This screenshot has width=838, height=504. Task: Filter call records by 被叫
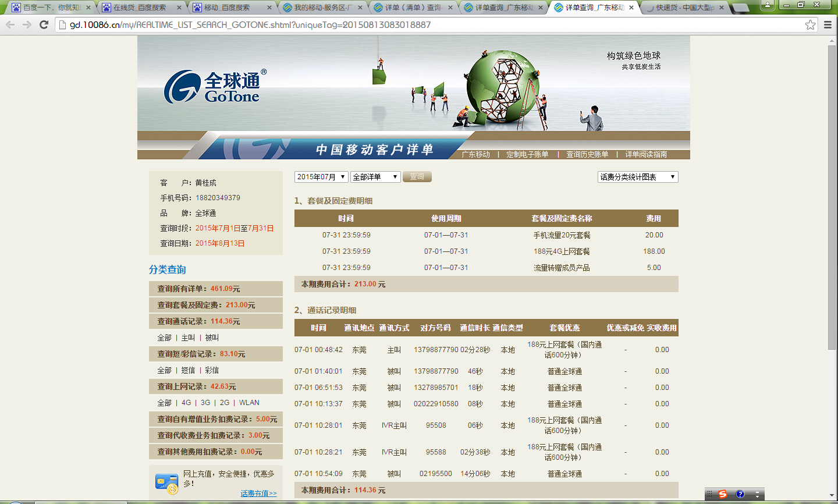(x=212, y=338)
